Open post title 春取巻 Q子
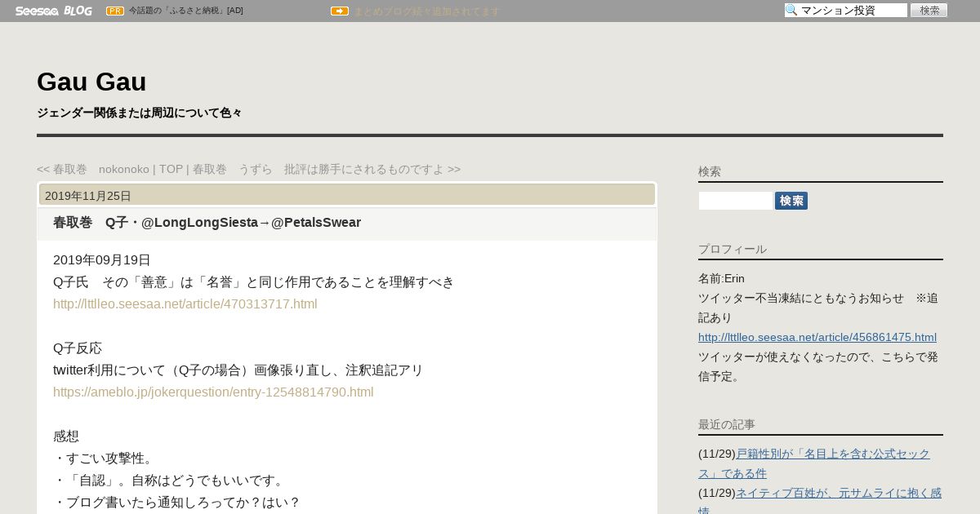The image size is (980, 514). (207, 223)
